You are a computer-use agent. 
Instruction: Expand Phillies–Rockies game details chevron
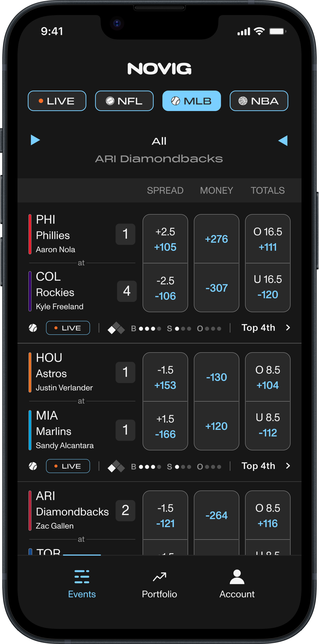(x=288, y=327)
